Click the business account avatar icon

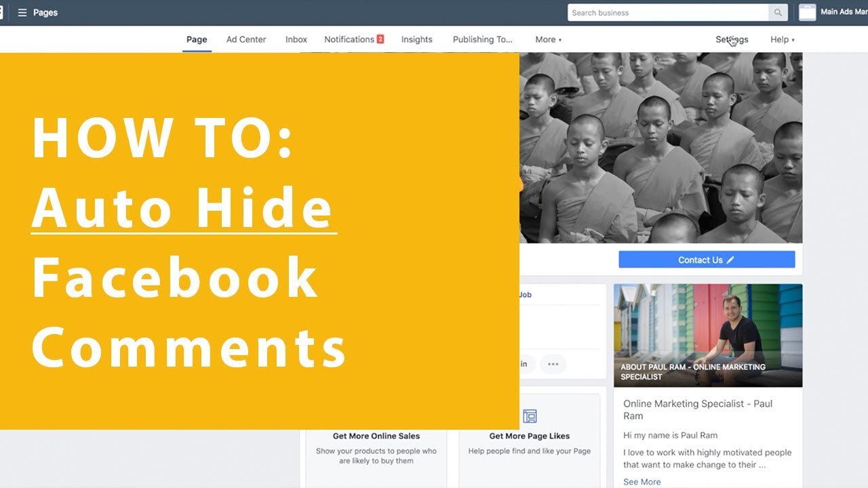pos(807,12)
